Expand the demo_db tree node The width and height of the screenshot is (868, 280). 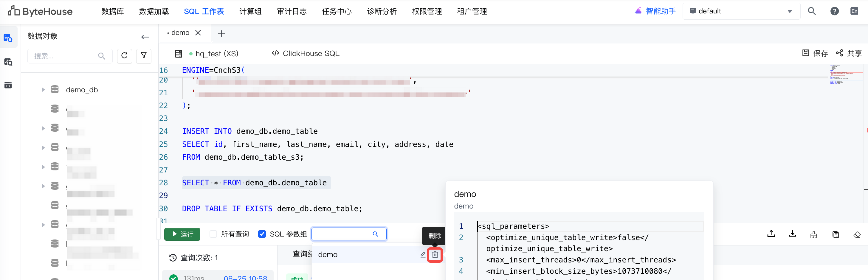click(43, 90)
